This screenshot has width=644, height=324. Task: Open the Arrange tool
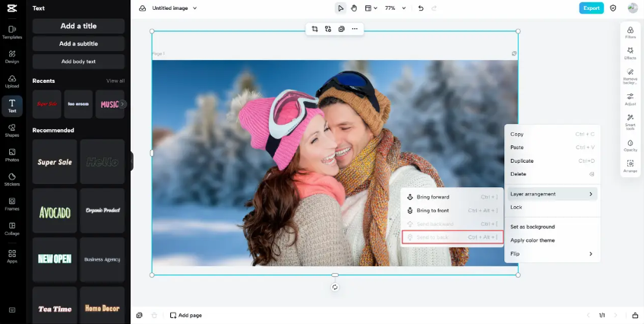pos(630,166)
